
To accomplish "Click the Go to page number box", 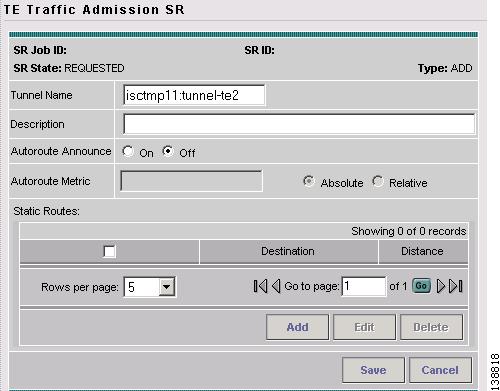I will point(364,286).
